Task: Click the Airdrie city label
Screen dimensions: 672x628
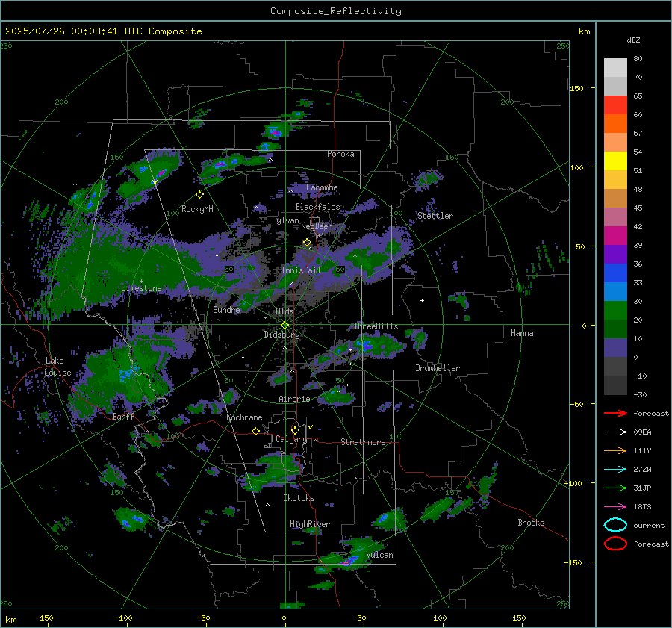Action: coord(294,399)
